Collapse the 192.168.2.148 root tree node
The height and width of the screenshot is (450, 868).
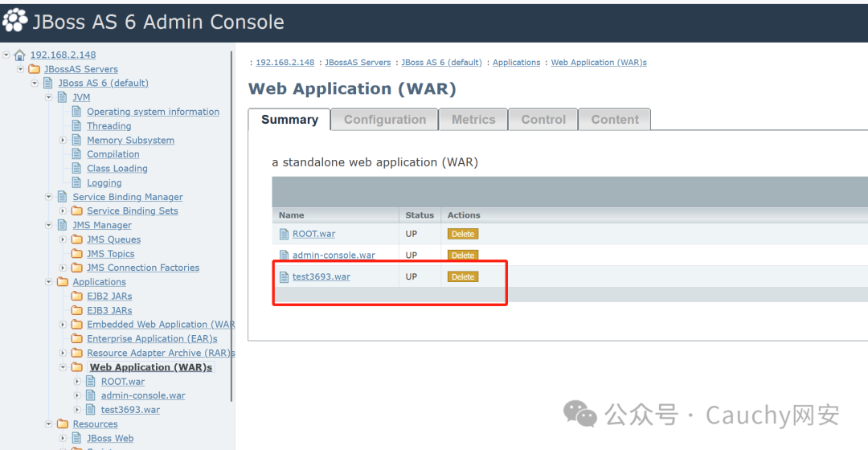click(6, 55)
